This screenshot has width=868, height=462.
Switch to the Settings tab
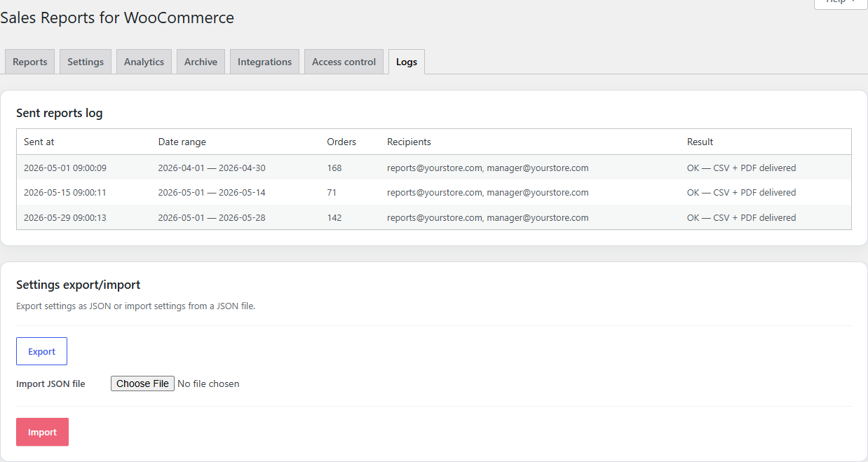pos(86,62)
